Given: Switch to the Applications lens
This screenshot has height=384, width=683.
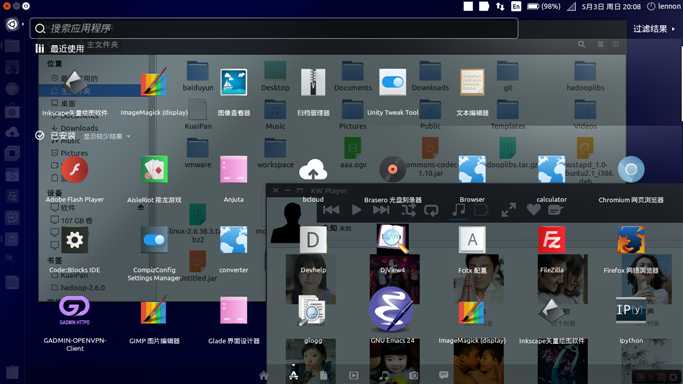Looking at the screenshot, I should 294,375.
